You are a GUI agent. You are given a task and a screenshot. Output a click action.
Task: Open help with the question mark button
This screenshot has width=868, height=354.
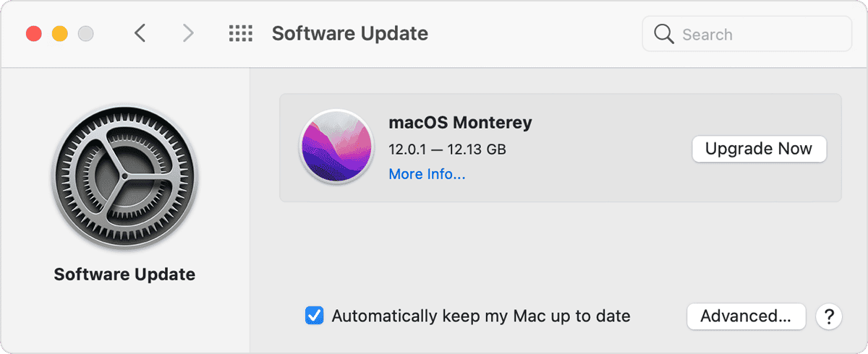click(829, 316)
